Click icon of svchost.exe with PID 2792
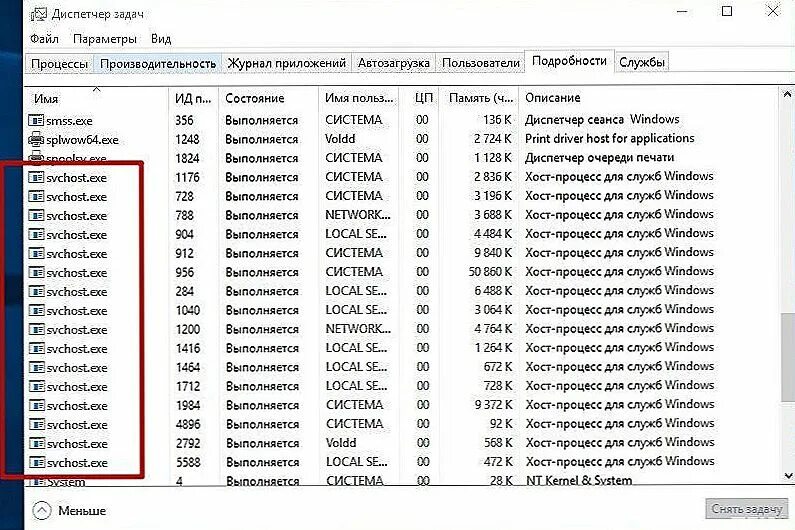The image size is (795, 530). coord(36,443)
